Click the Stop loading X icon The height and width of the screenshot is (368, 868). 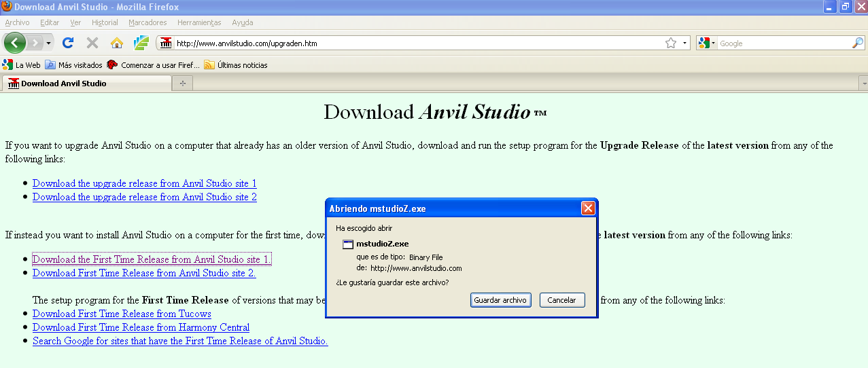[x=92, y=43]
